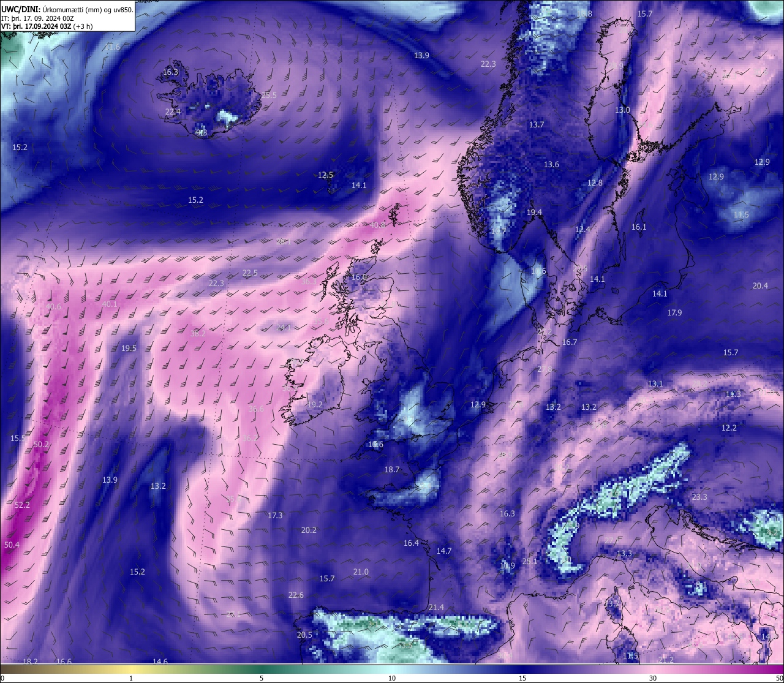Click the value 13.0 over northern Sweden
784x683 pixels.
pos(622,110)
